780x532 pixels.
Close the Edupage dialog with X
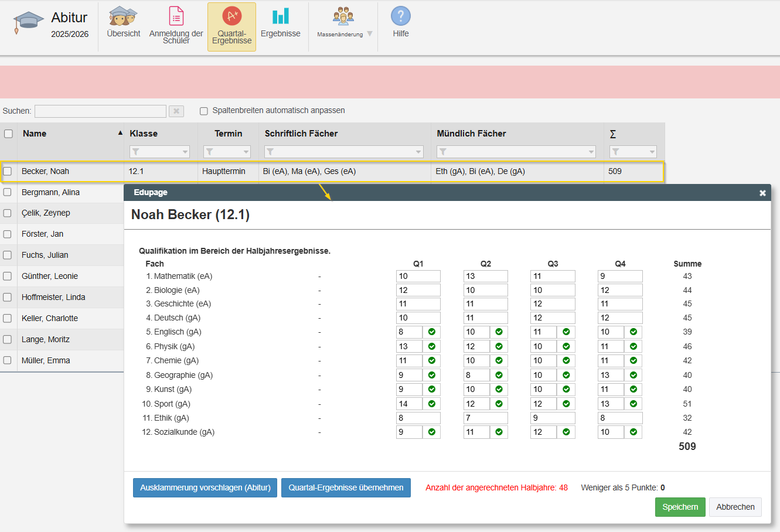coord(762,193)
